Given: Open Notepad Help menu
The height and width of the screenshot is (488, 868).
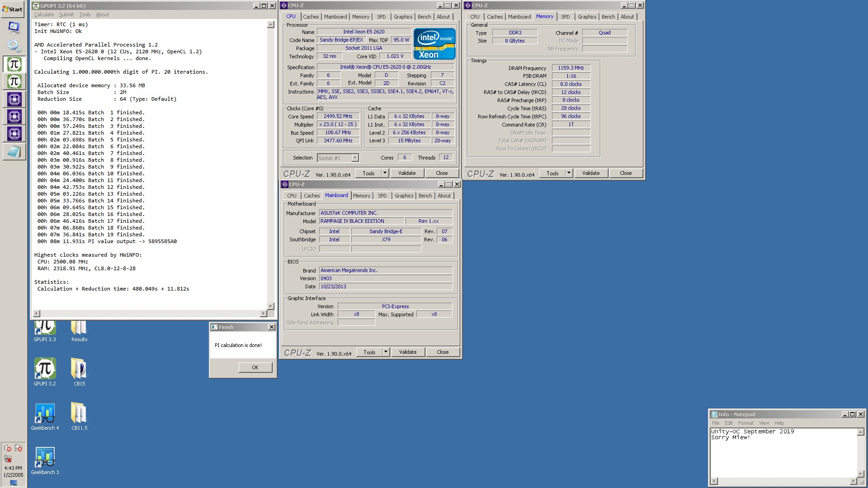Looking at the screenshot, I should coord(779,423).
